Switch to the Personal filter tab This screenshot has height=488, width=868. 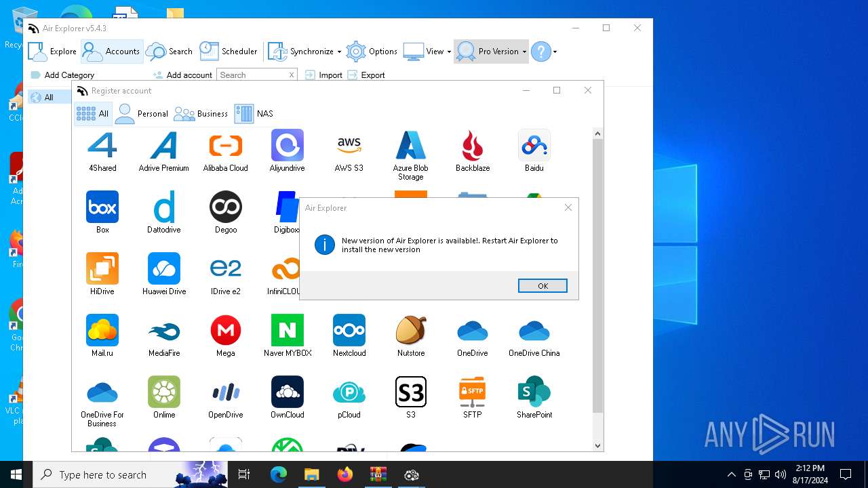click(x=141, y=114)
